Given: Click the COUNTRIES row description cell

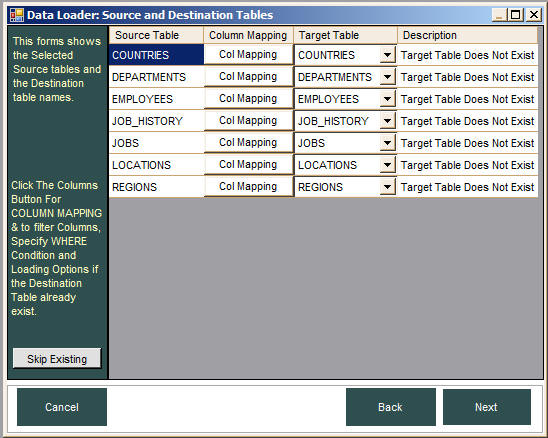Looking at the screenshot, I should 468,55.
